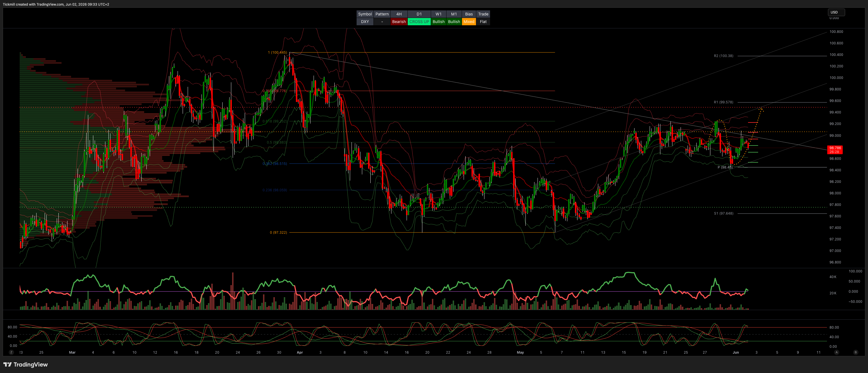Image resolution: width=868 pixels, height=373 pixels.
Task: Click the Fibonacci 0 (97.322) label
Action: pyautogui.click(x=278, y=233)
